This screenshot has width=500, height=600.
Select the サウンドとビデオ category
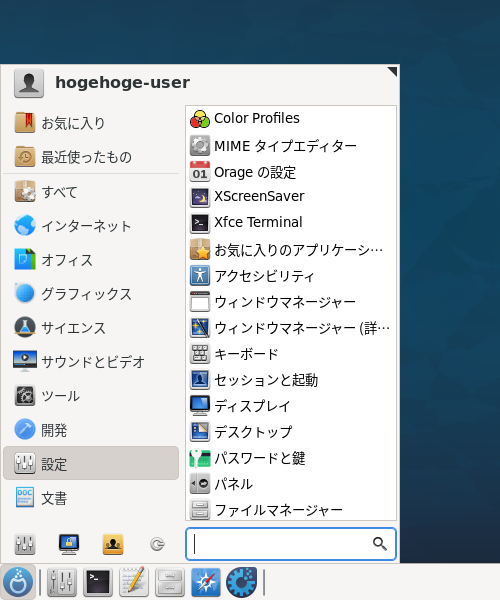[91, 362]
